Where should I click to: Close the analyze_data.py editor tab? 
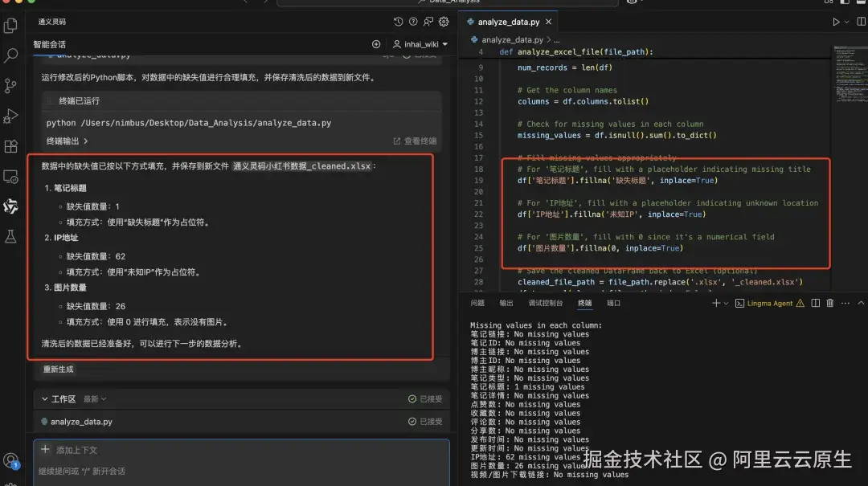click(x=549, y=22)
